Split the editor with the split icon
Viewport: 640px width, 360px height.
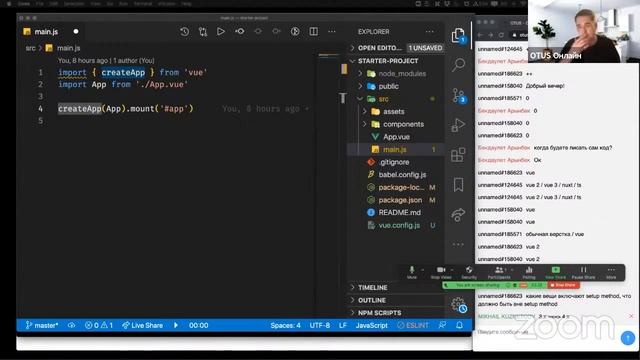coord(313,31)
